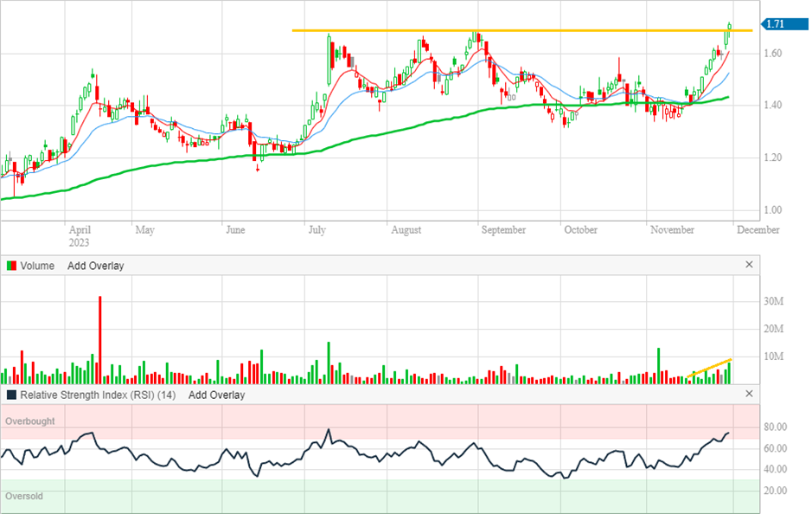
Task: Click the 80.00 RSI axis label
Action: pyautogui.click(x=775, y=427)
